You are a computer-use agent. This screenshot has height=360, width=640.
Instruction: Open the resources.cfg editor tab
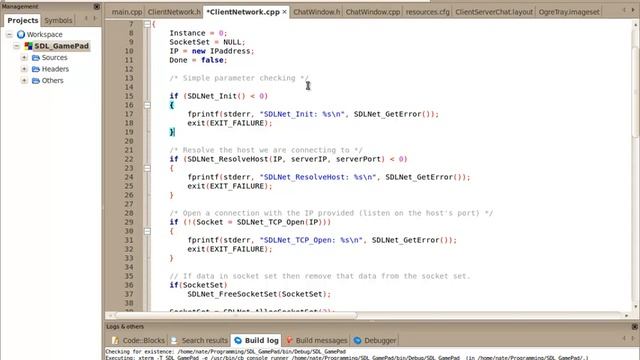tap(427, 12)
